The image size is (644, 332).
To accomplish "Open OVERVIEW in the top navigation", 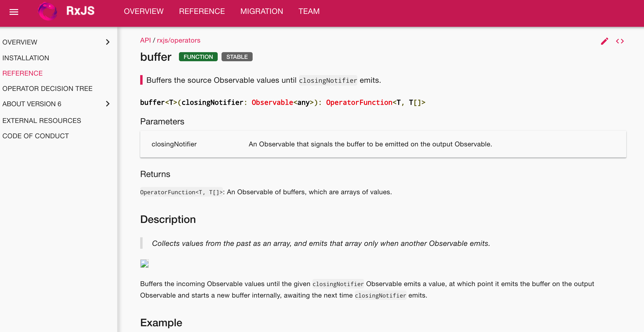I will click(x=144, y=11).
